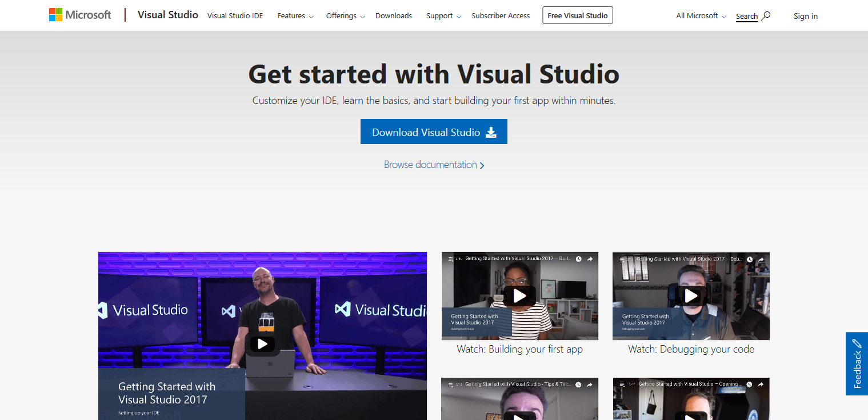Open the video title ending in 'Opening...'

pos(690,385)
